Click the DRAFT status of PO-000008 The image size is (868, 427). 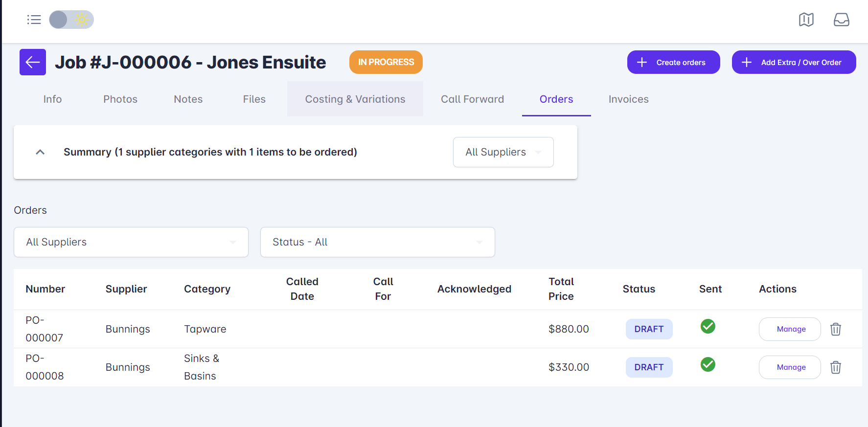(649, 367)
